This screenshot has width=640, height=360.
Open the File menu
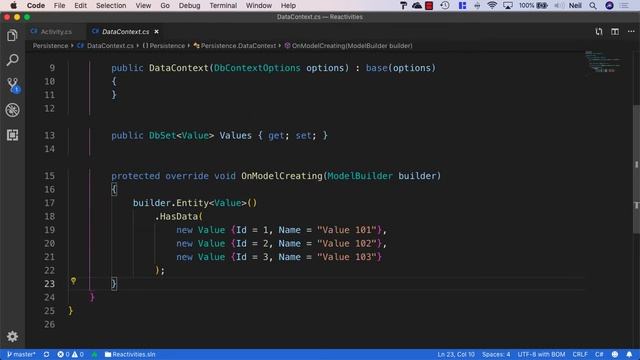click(x=59, y=5)
